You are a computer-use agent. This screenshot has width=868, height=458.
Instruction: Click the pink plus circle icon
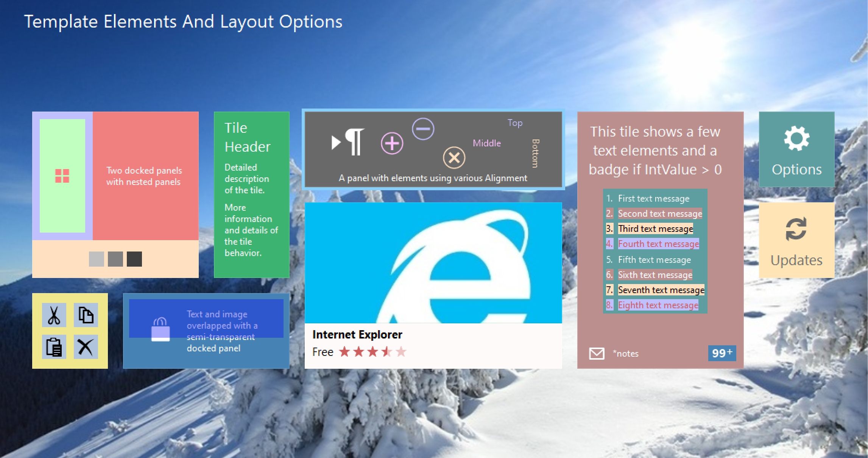(392, 143)
